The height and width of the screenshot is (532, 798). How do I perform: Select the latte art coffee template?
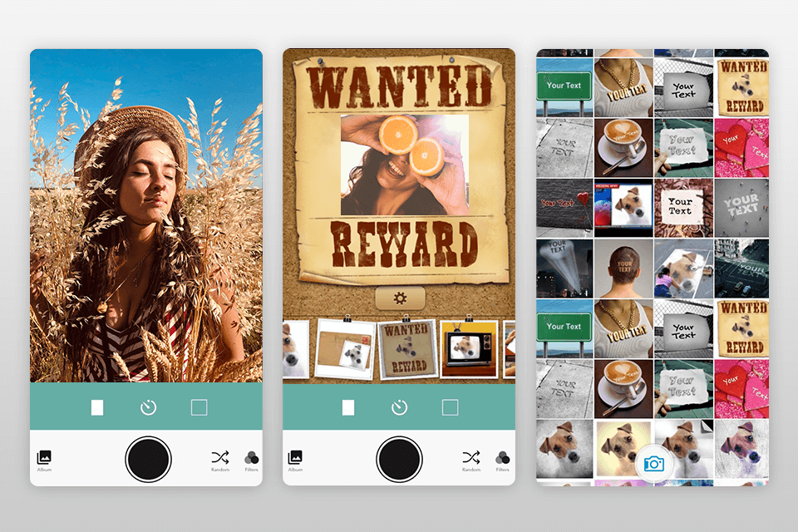pyautogui.click(x=623, y=146)
